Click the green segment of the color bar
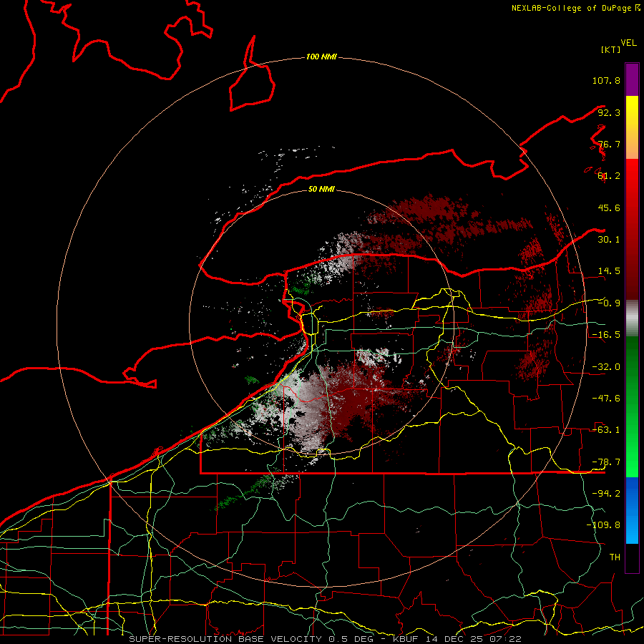The width and height of the screenshot is (644, 644). [632, 406]
